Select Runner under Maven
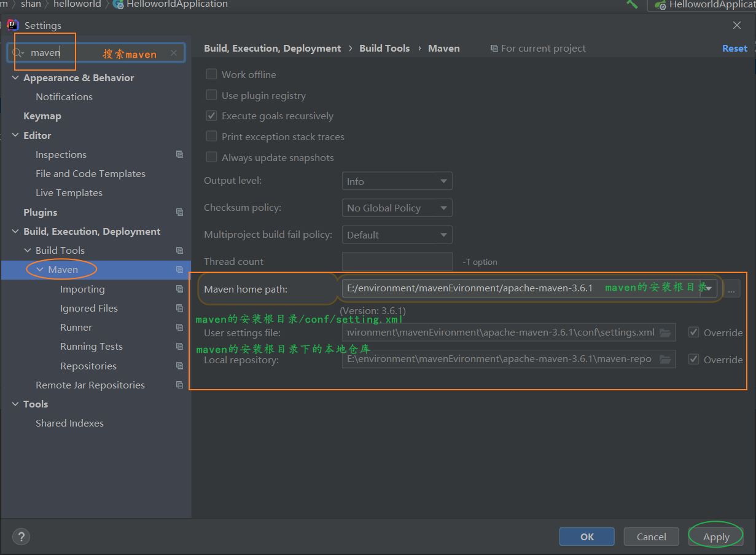This screenshot has height=555, width=756. (76, 327)
